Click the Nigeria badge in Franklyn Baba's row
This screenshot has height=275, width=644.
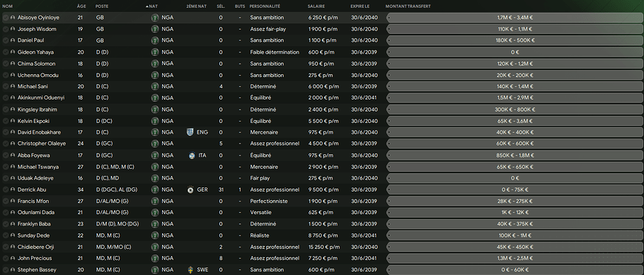(x=155, y=224)
